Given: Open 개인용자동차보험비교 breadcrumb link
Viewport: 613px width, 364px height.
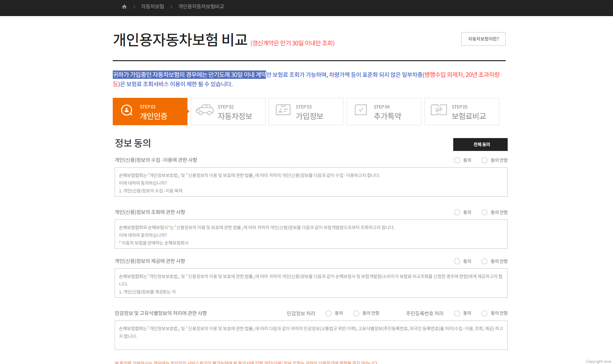Looking at the screenshot, I should pyautogui.click(x=201, y=6).
